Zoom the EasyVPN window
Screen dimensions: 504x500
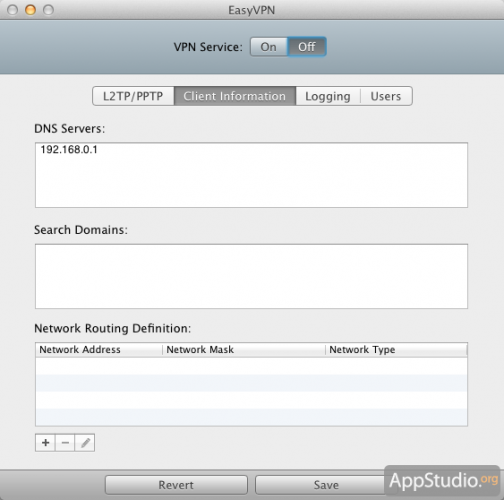[48, 10]
